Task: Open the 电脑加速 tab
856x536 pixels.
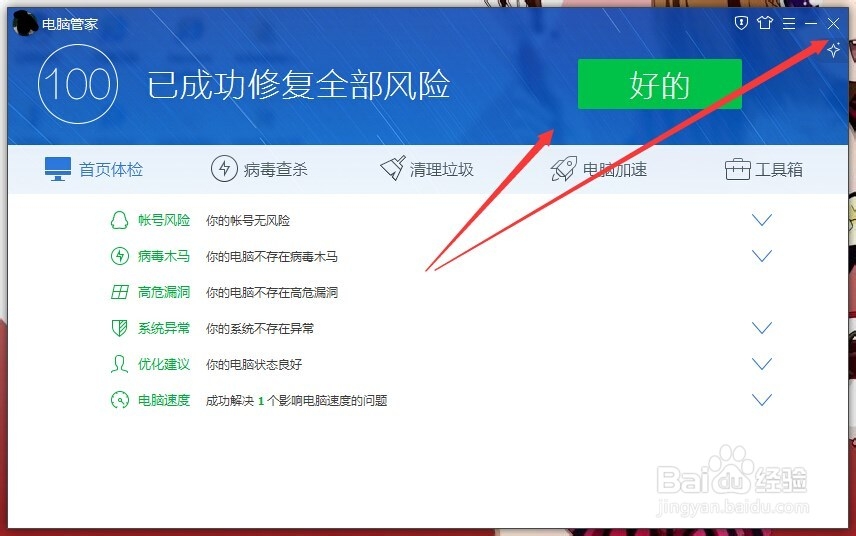Action: [x=599, y=169]
